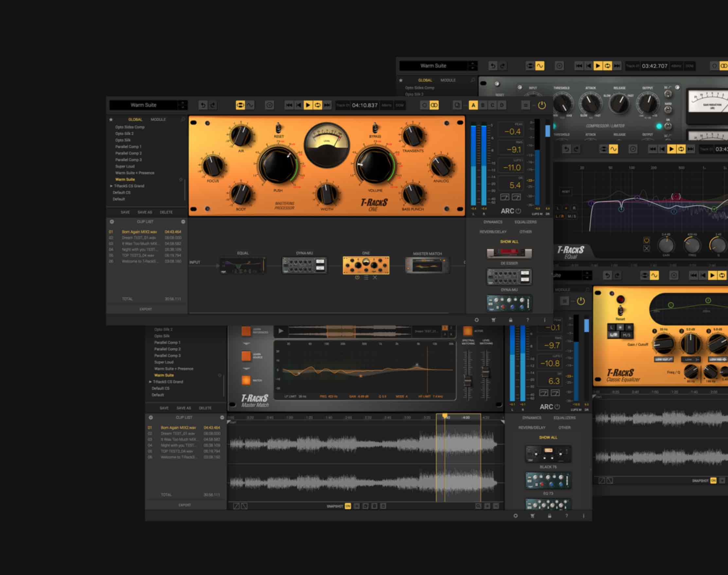Skip to first track in front ONE window

pos(289,105)
